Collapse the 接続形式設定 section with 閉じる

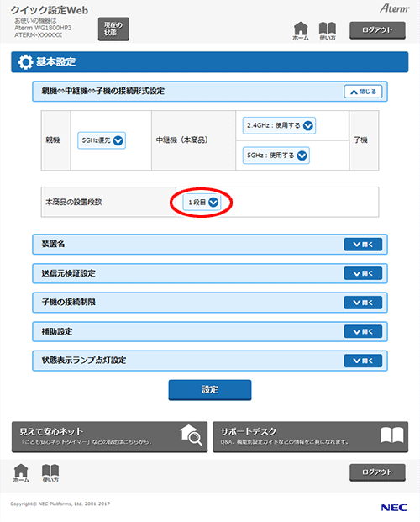click(363, 92)
